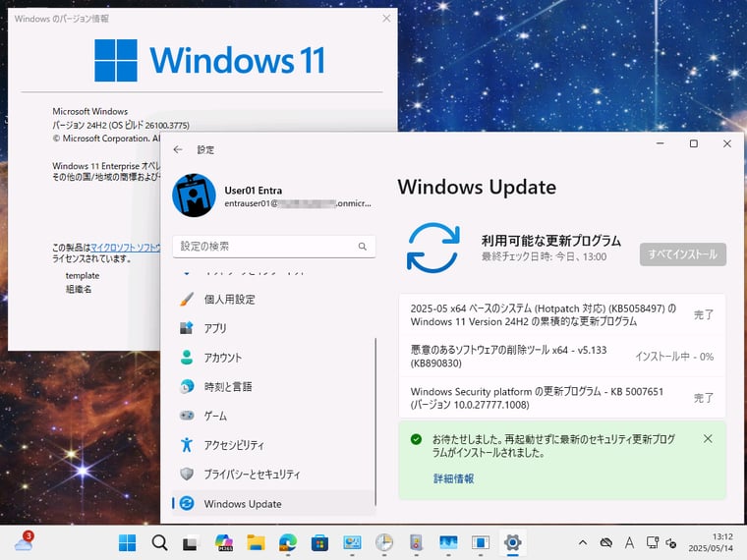747x560 pixels.
Task: Open File Explorer from the taskbar
Action: click(256, 542)
